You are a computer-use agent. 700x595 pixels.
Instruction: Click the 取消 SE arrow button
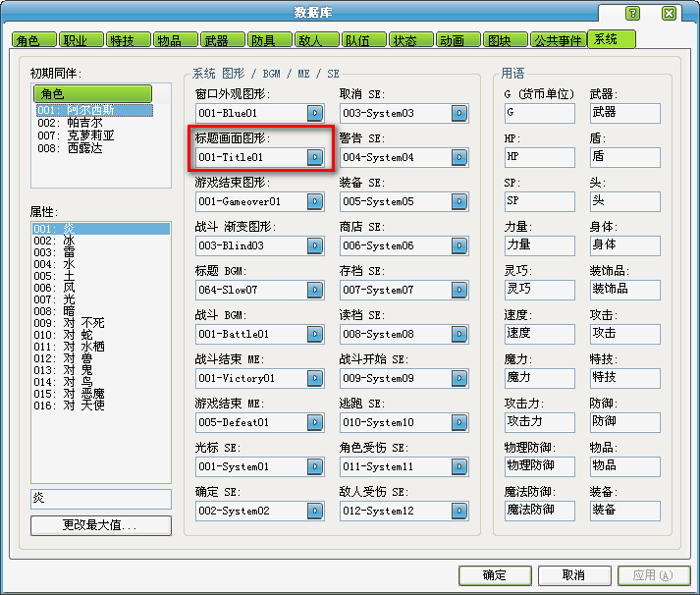pos(458,113)
